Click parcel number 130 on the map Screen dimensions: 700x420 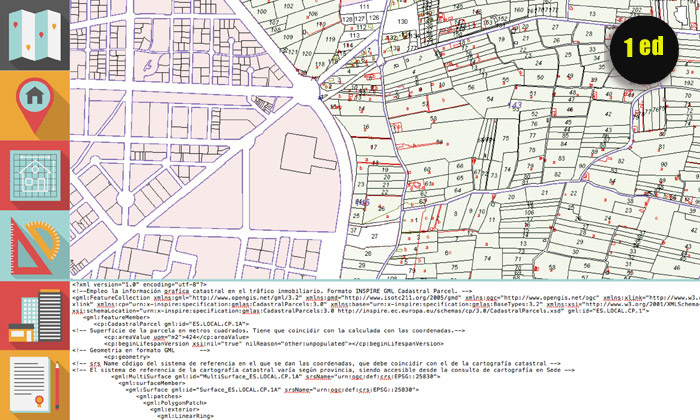pos(402,21)
